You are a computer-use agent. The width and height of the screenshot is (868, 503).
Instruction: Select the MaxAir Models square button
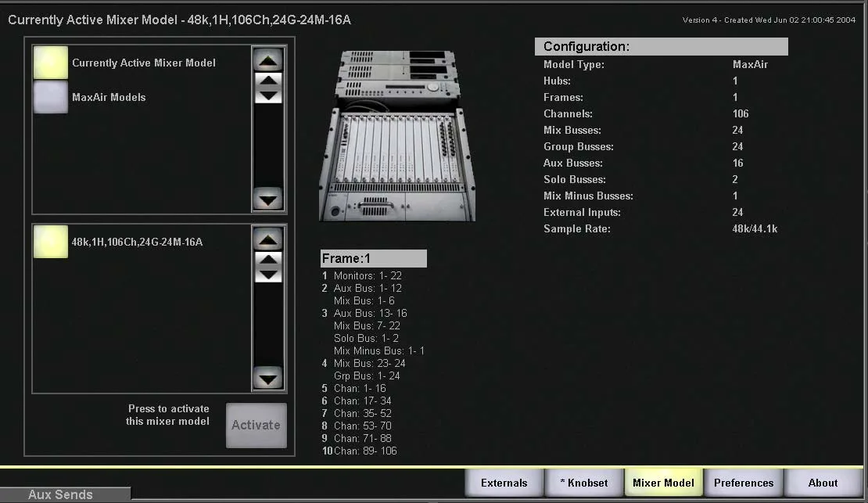coord(50,97)
